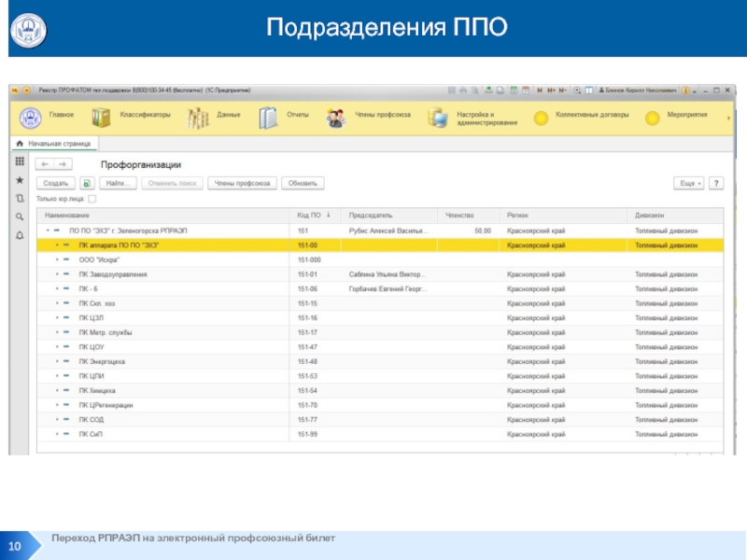The image size is (747, 560).
Task: Open notifications bell icon in sidebar
Action: [20, 235]
